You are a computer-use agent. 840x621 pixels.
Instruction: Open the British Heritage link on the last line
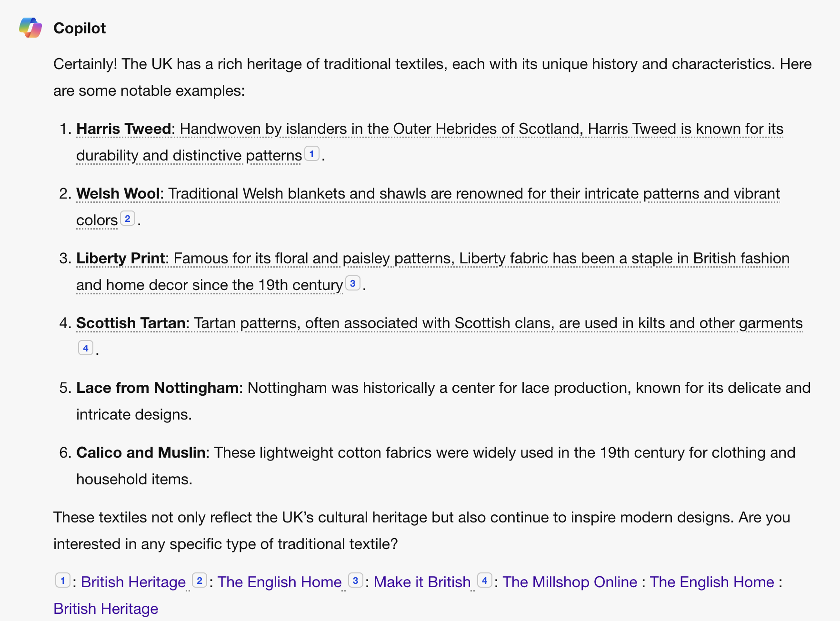tap(106, 609)
